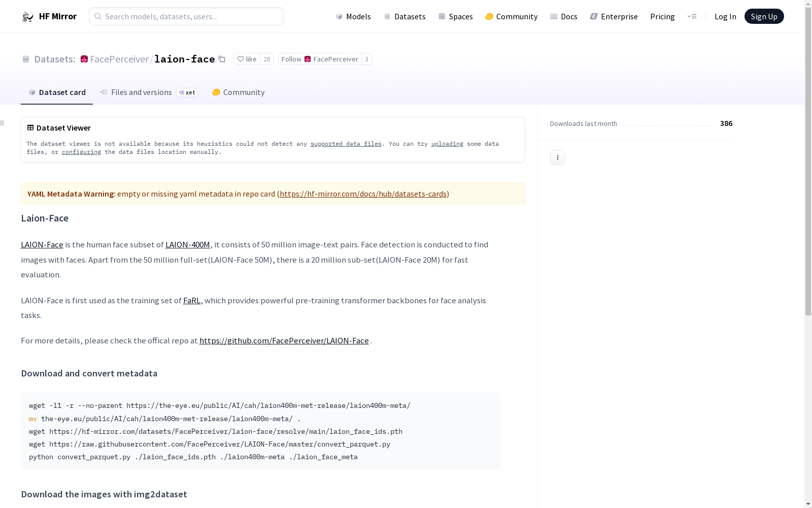This screenshot has height=508, width=812.
Task: Open the FaRL link
Action: pyautogui.click(x=192, y=300)
